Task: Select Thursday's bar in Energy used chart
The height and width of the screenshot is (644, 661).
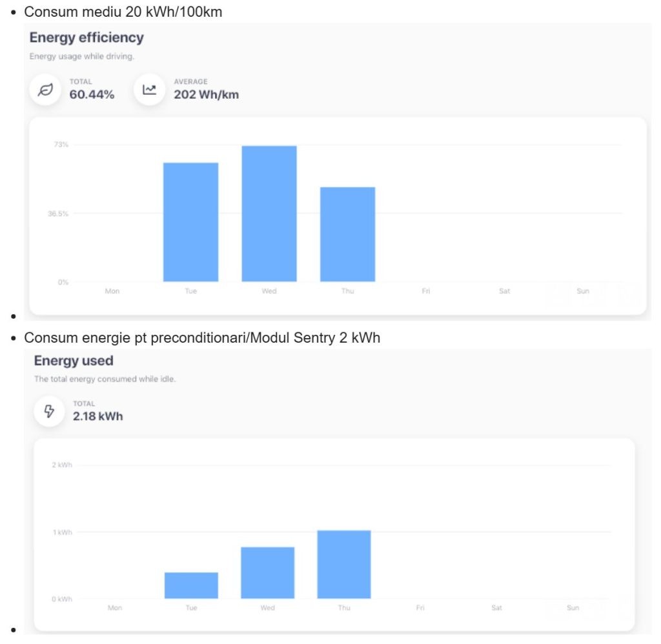Action: point(343,564)
